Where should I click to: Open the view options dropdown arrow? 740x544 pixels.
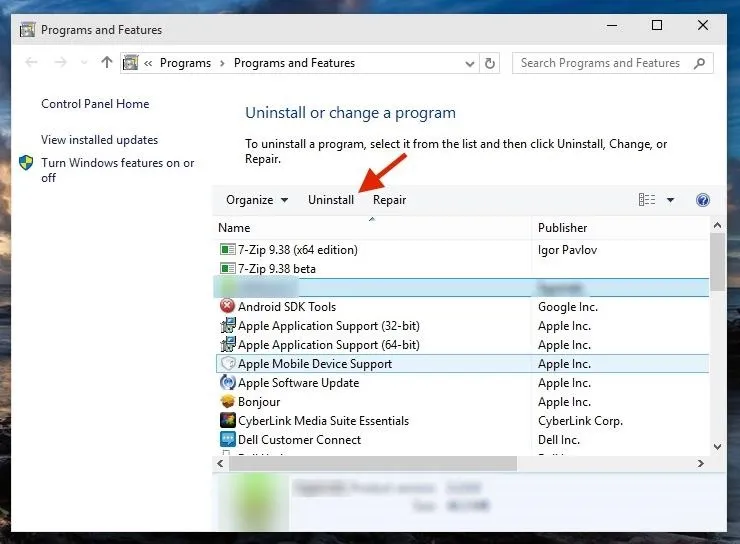pos(670,200)
